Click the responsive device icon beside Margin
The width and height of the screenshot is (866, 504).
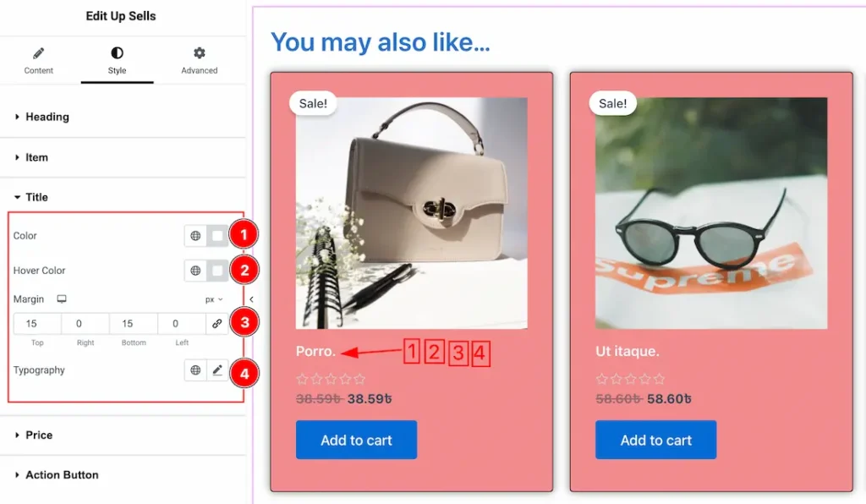click(61, 299)
